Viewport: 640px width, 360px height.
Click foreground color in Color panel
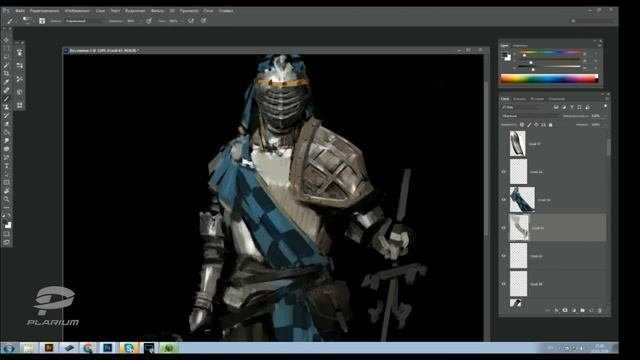505,55
